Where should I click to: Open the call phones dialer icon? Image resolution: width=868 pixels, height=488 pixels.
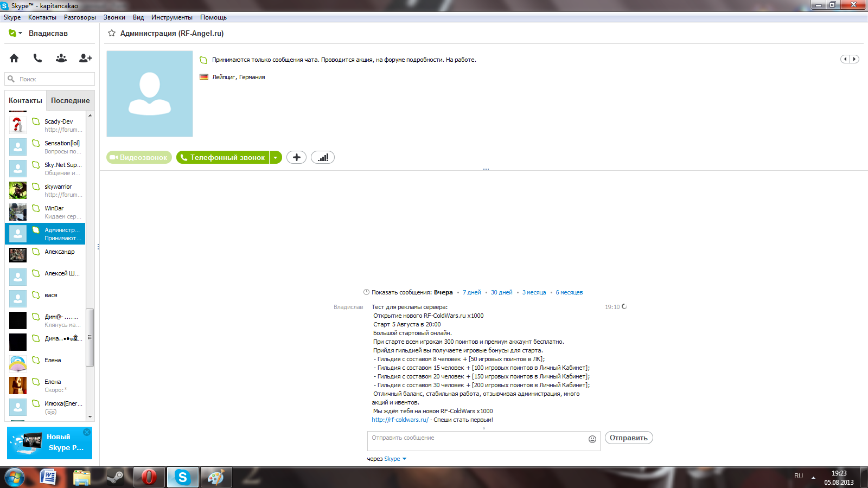[37, 58]
